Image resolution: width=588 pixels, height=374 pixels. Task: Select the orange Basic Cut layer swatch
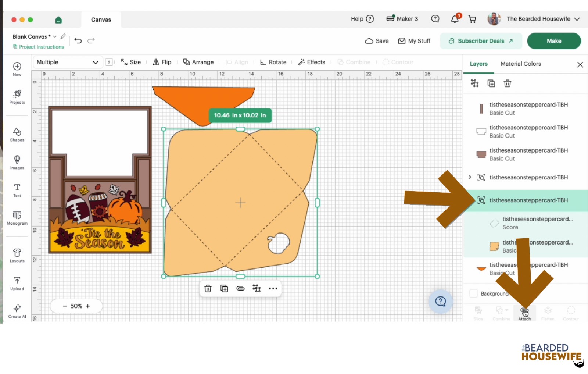tap(481, 269)
